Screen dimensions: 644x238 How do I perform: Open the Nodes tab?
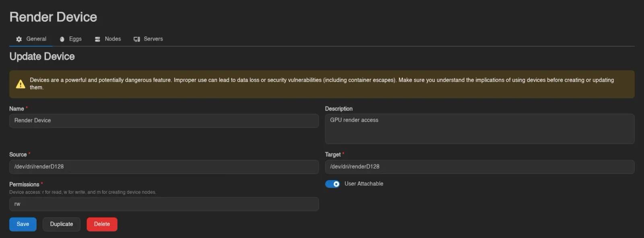pyautogui.click(x=108, y=39)
